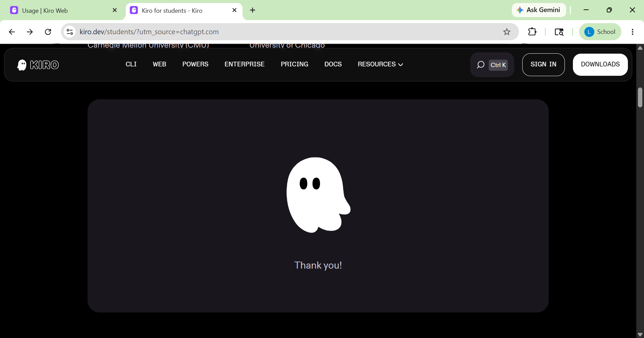Close the Usage | Kiro Web tab

[115, 10]
